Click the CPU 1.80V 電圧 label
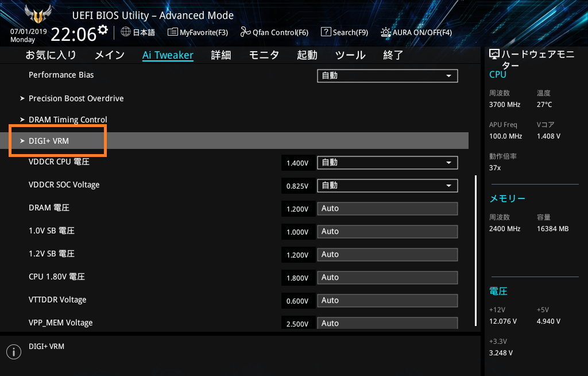This screenshot has height=376, width=588. click(x=57, y=277)
